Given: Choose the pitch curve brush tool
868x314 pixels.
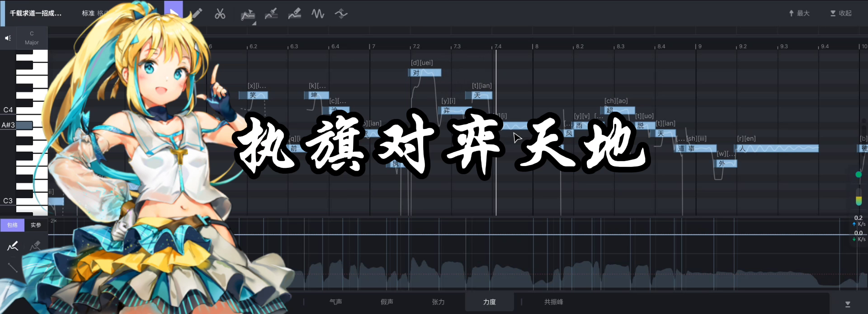Looking at the screenshot, I should coord(271,14).
